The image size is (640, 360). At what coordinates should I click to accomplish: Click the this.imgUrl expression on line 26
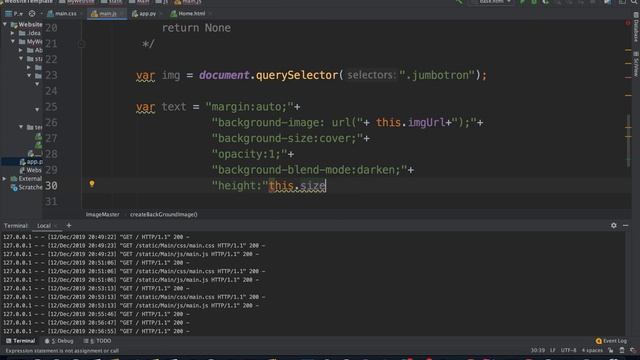click(410, 122)
